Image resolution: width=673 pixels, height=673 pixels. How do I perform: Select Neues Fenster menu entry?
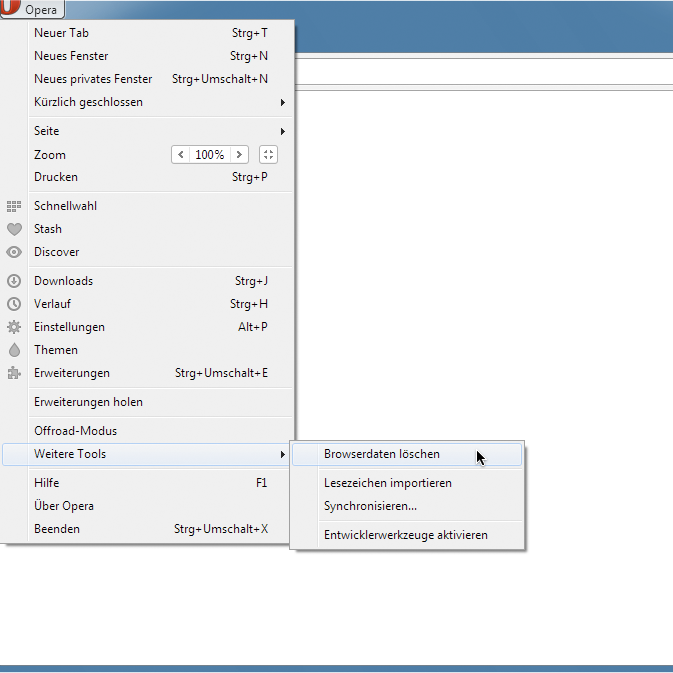(x=148, y=56)
